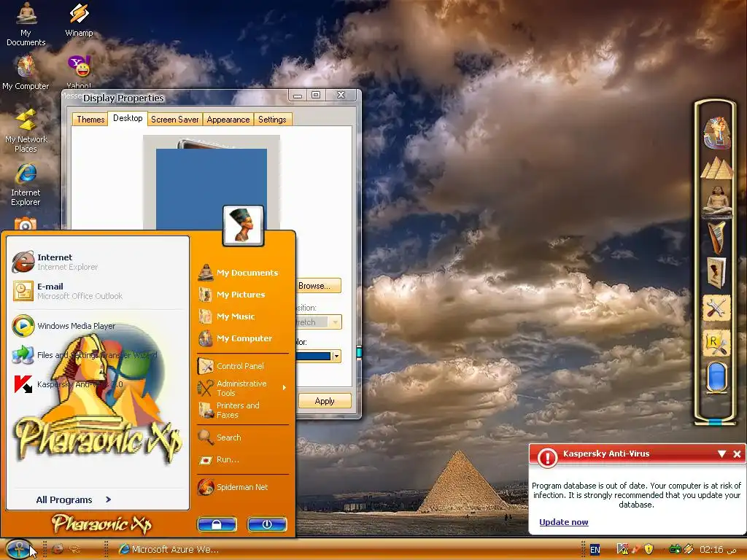Open the My Documents desktop icon
This screenshot has width=747, height=560.
pyautogui.click(x=26, y=24)
